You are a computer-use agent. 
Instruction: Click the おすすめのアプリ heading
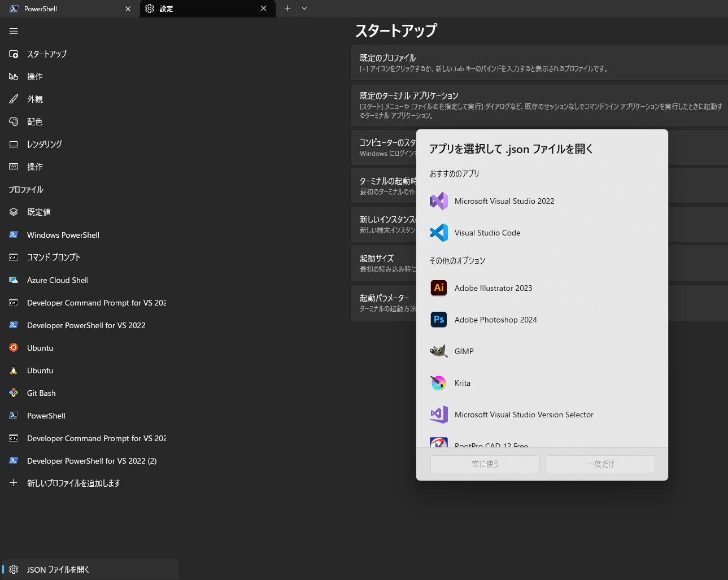[x=454, y=173]
